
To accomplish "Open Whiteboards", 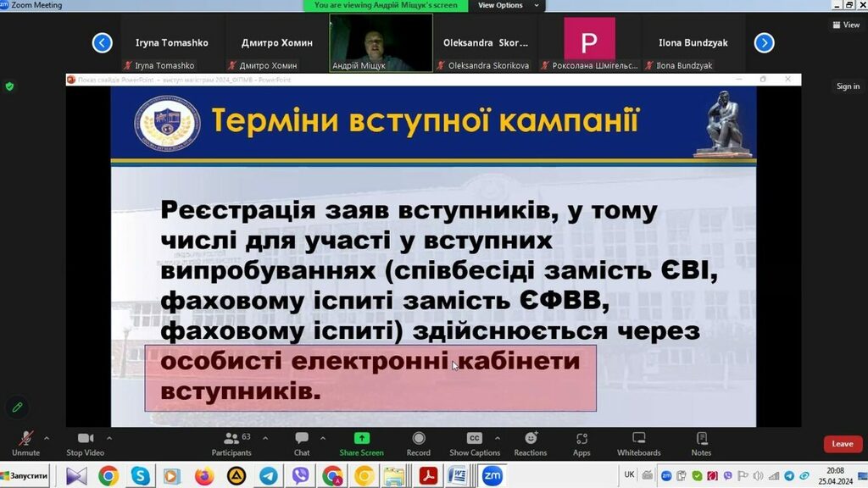I will tap(638, 442).
